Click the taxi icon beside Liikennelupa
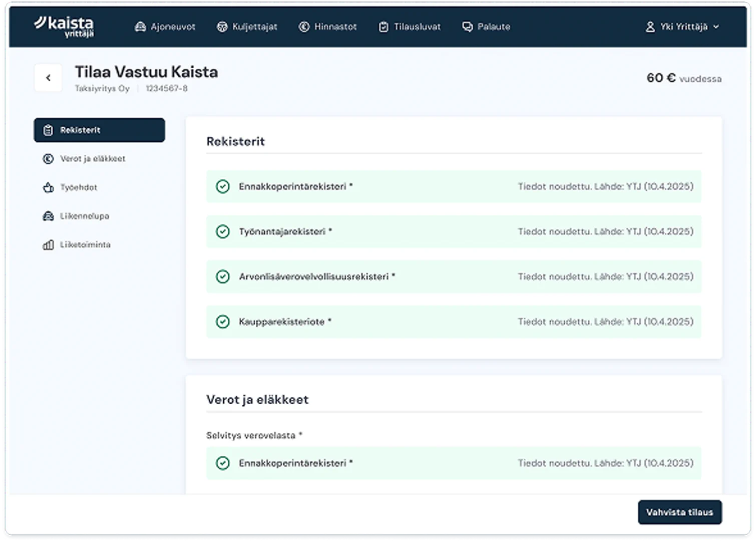The image size is (756, 541). click(48, 216)
